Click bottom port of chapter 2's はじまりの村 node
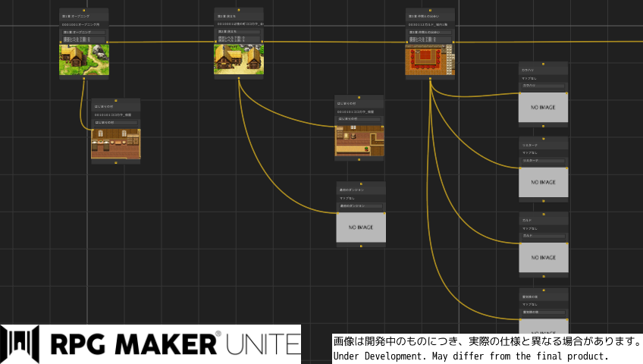 coord(359,159)
